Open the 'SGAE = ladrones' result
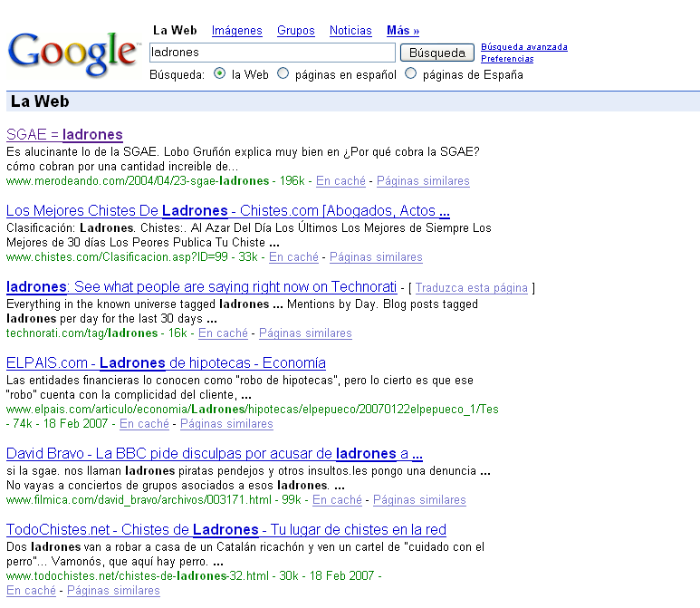The height and width of the screenshot is (608, 700). point(64,134)
